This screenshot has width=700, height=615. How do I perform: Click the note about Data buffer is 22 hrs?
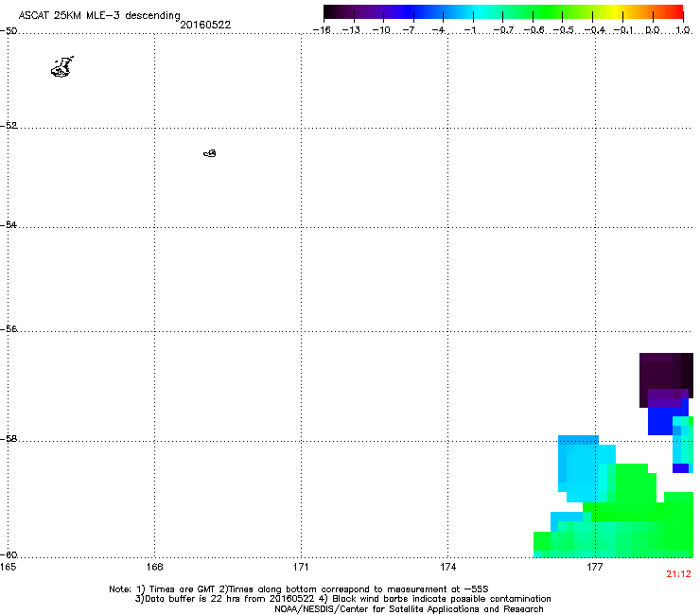[342, 599]
